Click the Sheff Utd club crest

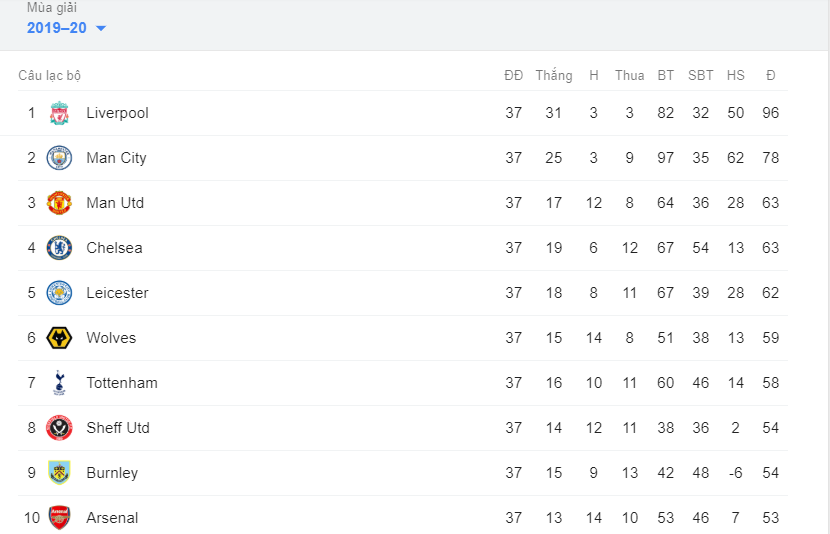[x=59, y=428]
